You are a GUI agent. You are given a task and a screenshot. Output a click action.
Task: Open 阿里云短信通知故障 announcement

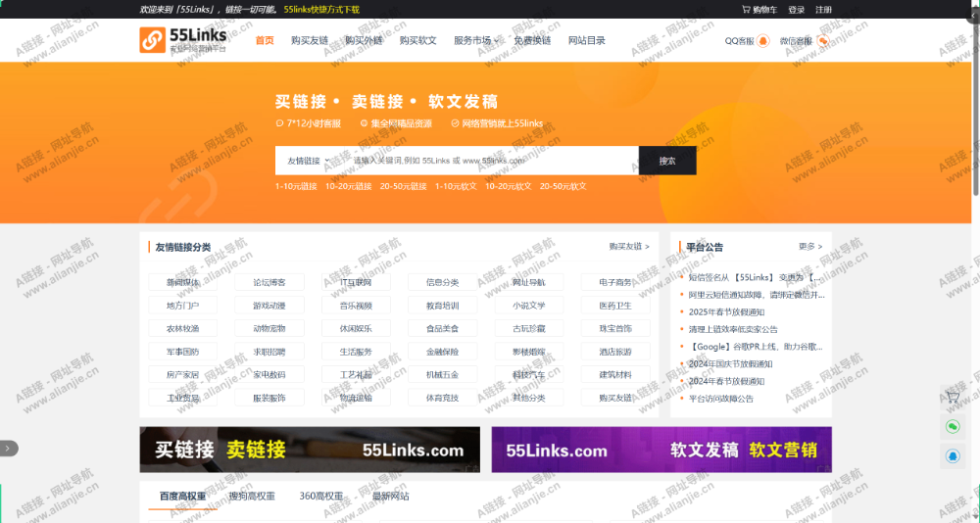757,295
